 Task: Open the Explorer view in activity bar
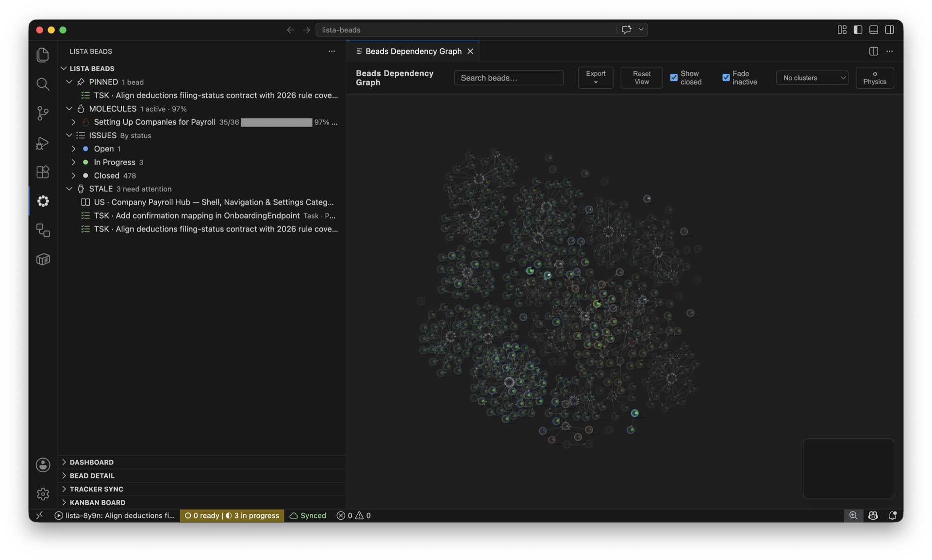[x=43, y=55]
